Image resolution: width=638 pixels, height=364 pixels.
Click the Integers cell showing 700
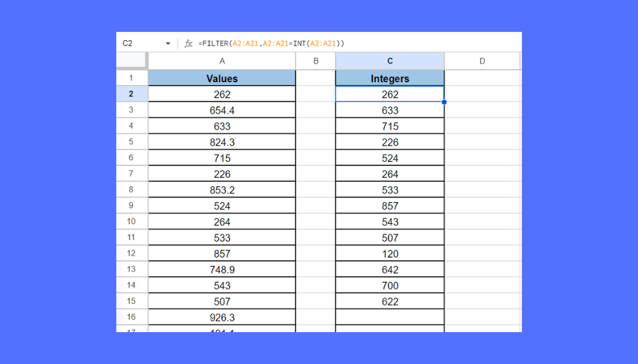pyautogui.click(x=390, y=286)
